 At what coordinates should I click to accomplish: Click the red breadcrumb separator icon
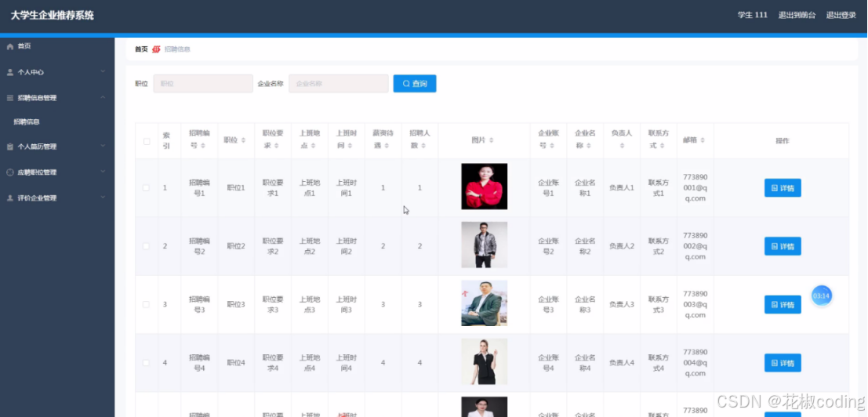(156, 49)
